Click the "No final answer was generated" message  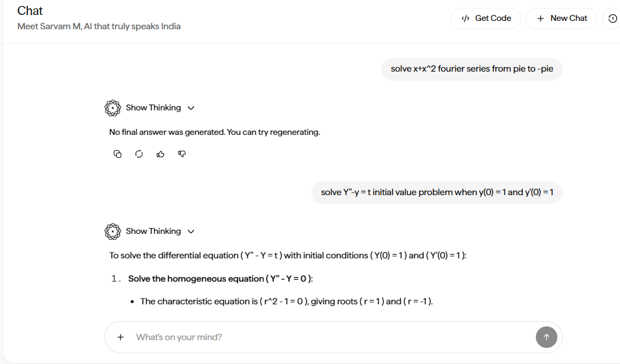pyautogui.click(x=214, y=132)
